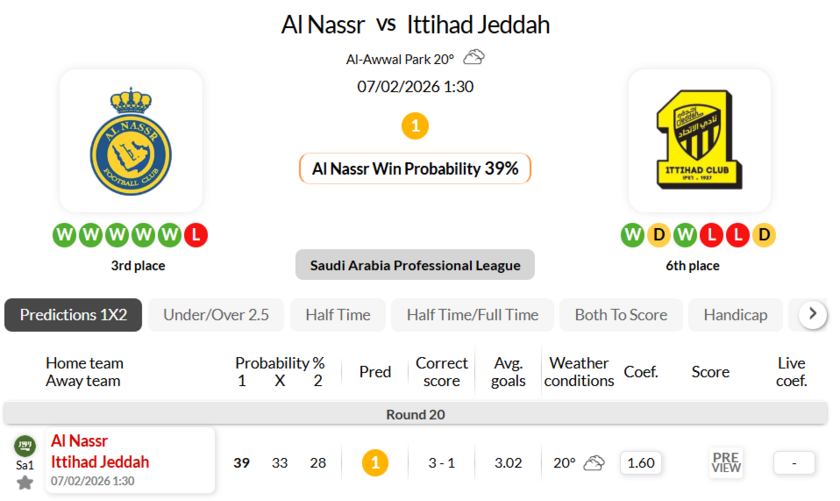Click the orange prediction 1 badge under date
This screenshot has width=840, height=501.
coord(415,126)
